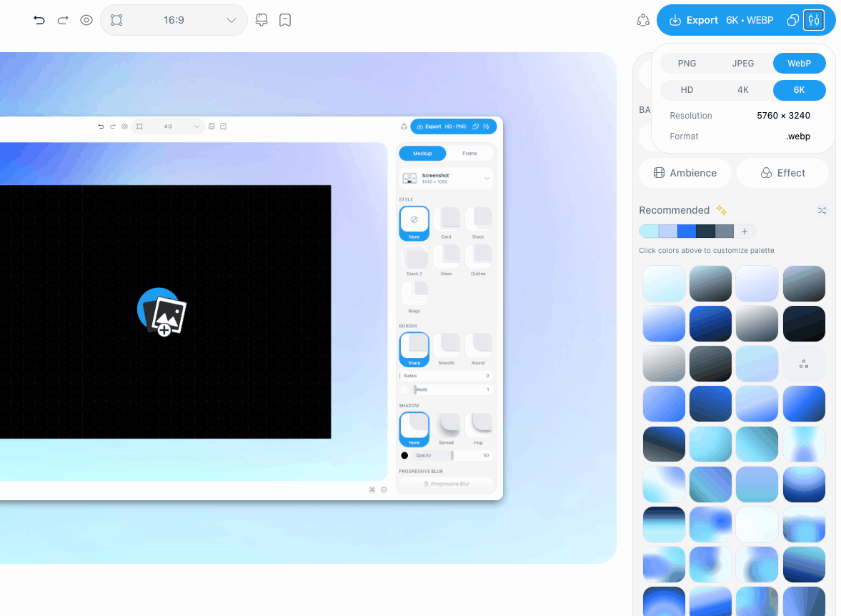The width and height of the screenshot is (841, 616).
Task: Shuffle the recommended backgrounds
Action: point(822,210)
